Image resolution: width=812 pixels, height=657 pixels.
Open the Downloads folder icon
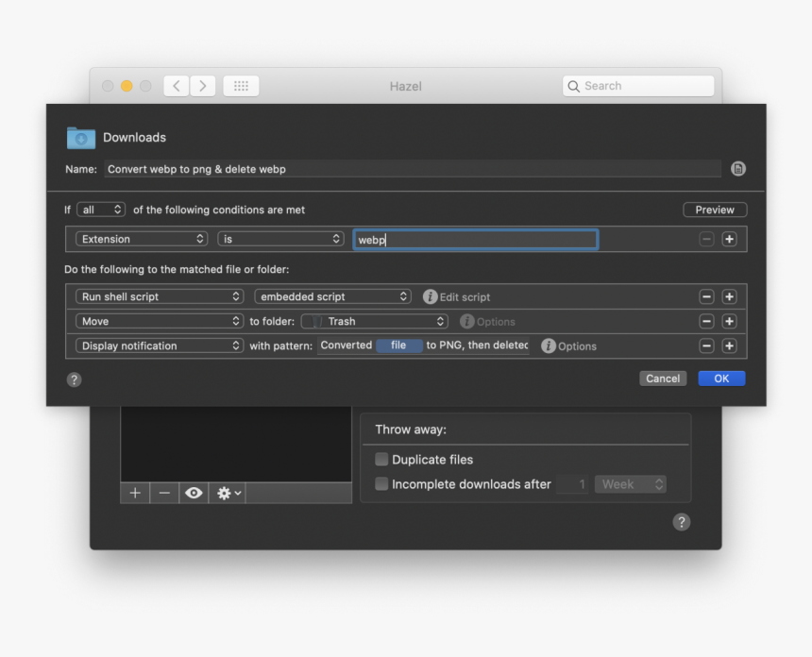pyautogui.click(x=81, y=138)
